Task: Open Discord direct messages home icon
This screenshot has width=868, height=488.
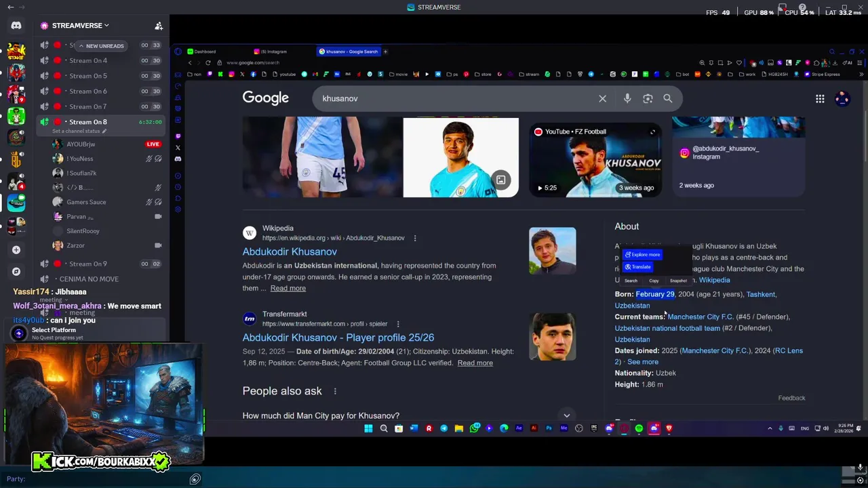Action: point(16,25)
